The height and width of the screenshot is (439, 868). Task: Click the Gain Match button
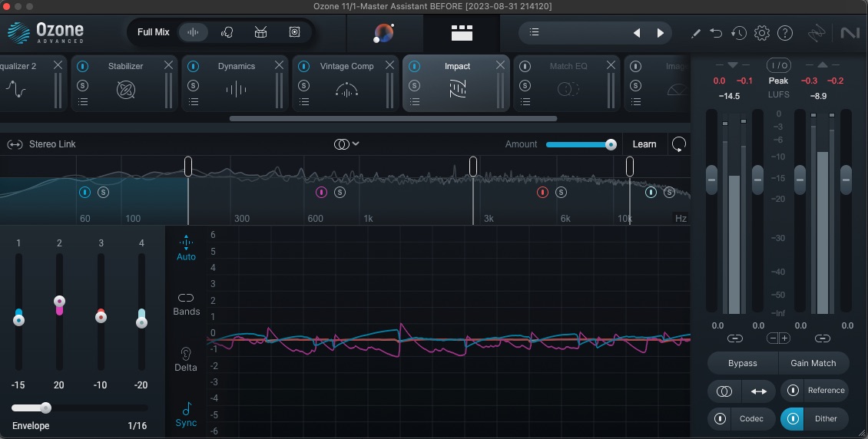coord(813,363)
